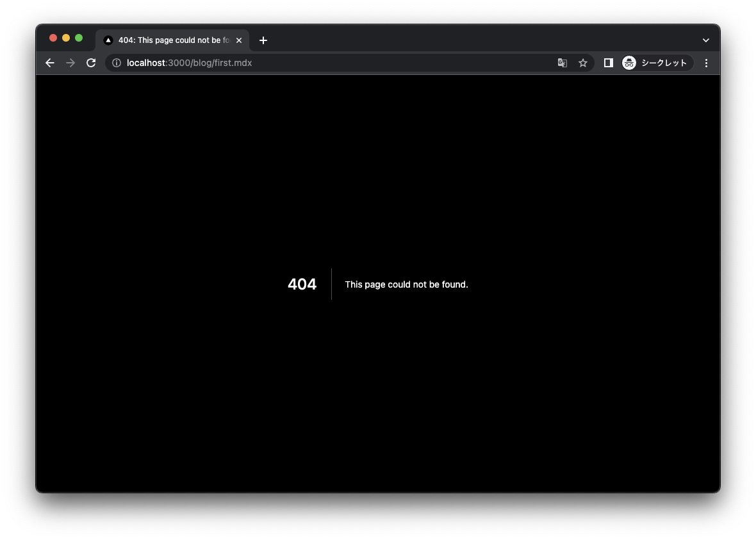Expand the tab search dropdown chevron
This screenshot has width=756, height=540.
point(706,40)
